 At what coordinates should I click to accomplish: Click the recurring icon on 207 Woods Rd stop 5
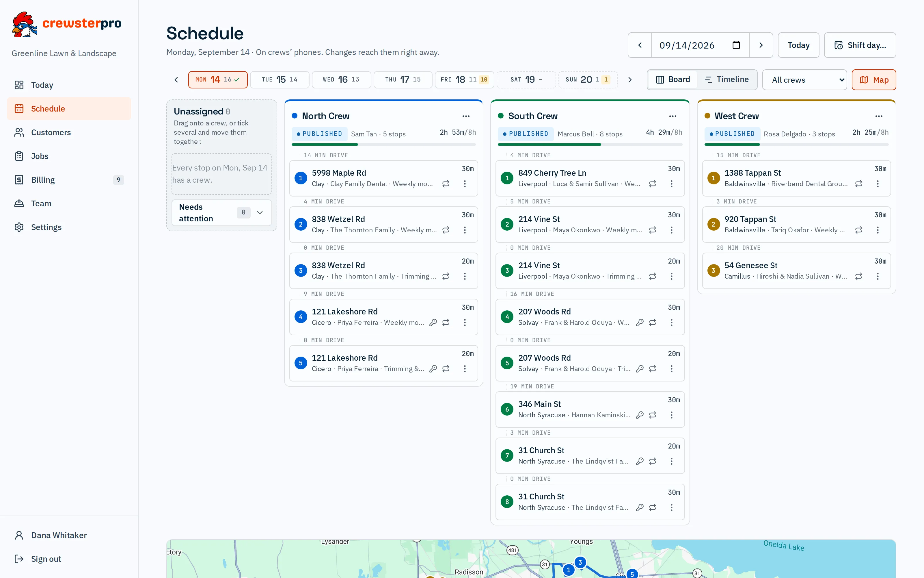click(x=653, y=369)
